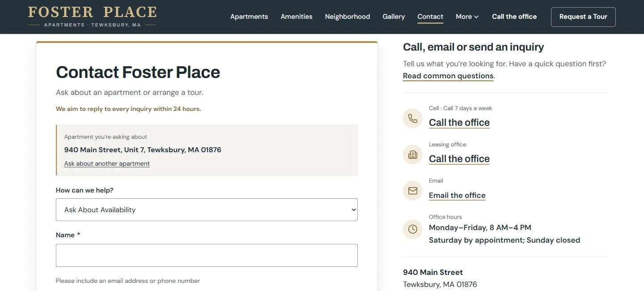Click 'Tewksbury, MA 01876' in the sidebar
Screen dimensions: 644x291
(x=440, y=284)
